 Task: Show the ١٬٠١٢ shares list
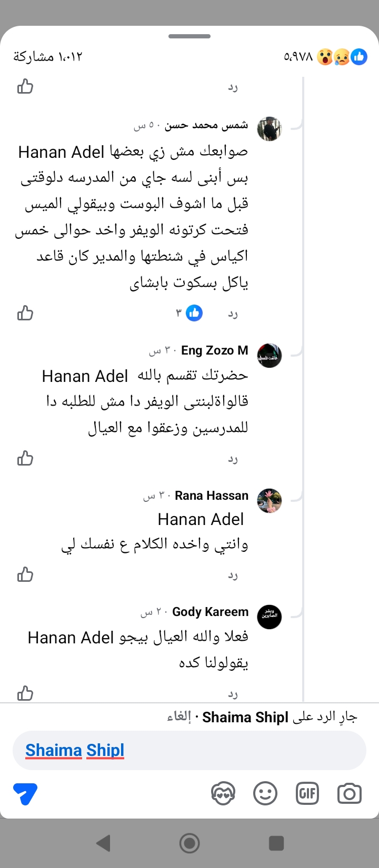click(x=48, y=57)
